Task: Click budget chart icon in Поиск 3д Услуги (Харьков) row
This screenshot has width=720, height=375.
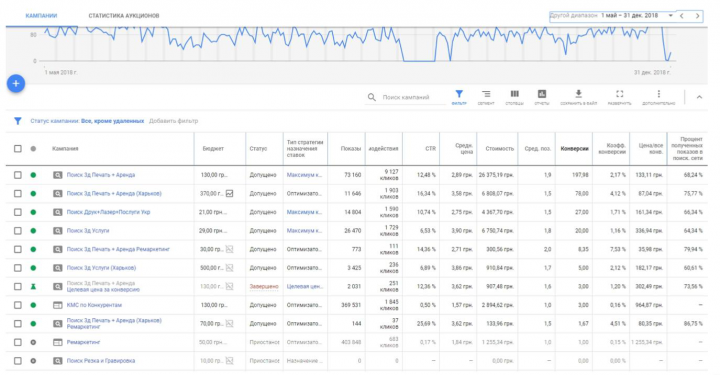Action: tap(229, 268)
